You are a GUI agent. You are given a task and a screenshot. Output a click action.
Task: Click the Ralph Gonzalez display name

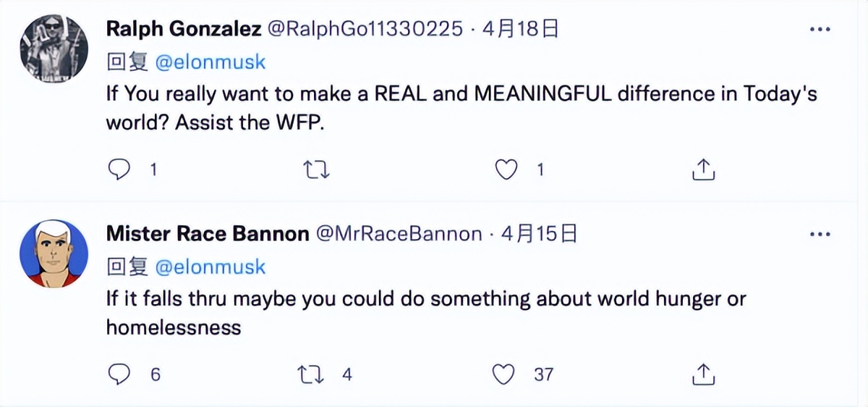pyautogui.click(x=184, y=29)
